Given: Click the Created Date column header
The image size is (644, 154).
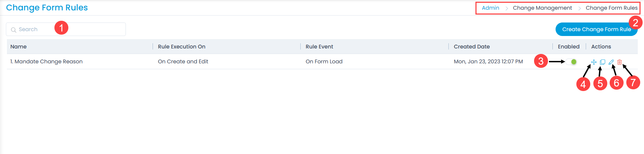Looking at the screenshot, I should pyautogui.click(x=472, y=47).
